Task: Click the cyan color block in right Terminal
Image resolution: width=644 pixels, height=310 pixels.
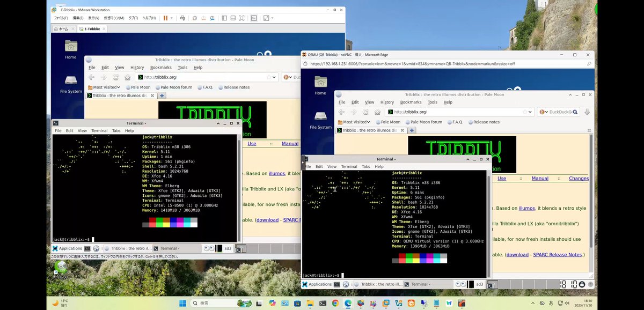Action: [437, 261]
